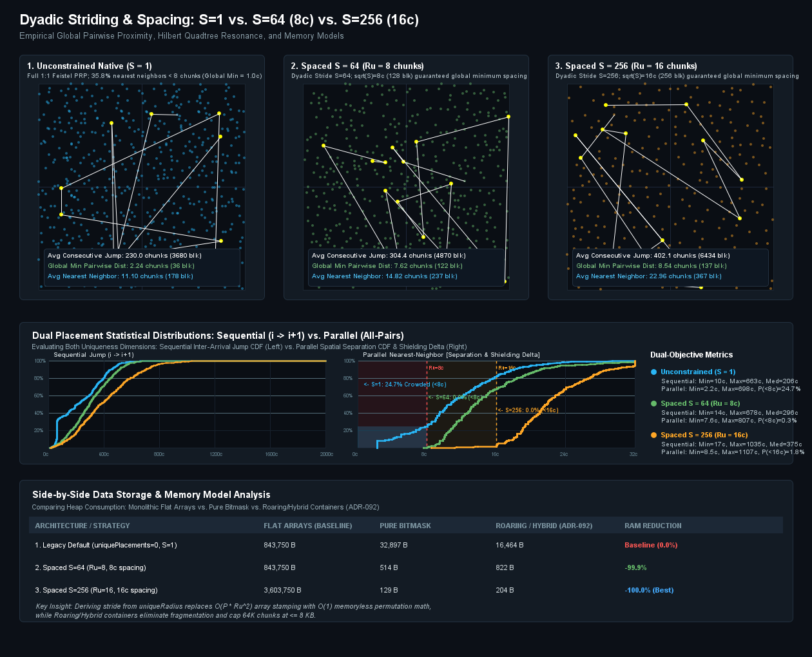The width and height of the screenshot is (812, 657).
Task: Click the green '-99.9%' RAM reduction value
Action: point(635,567)
